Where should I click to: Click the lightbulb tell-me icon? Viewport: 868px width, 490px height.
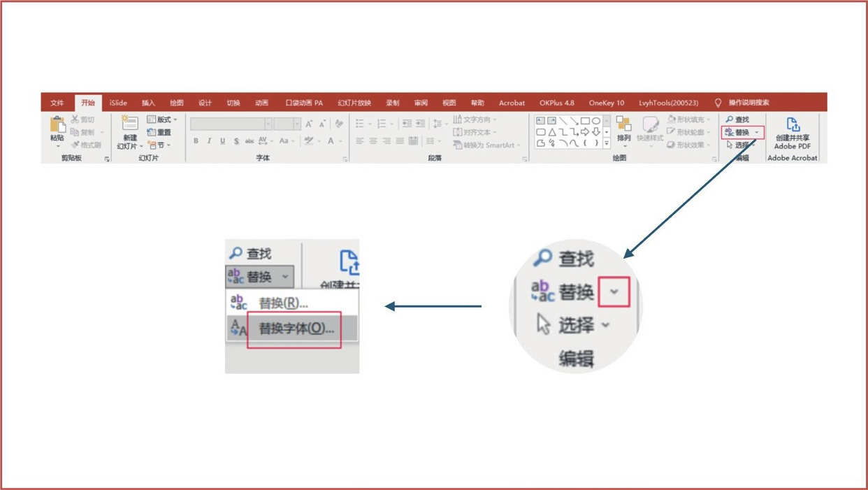click(718, 103)
